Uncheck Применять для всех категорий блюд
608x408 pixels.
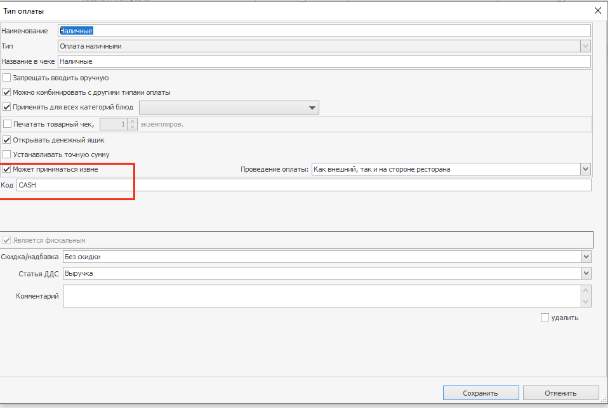coord(8,107)
